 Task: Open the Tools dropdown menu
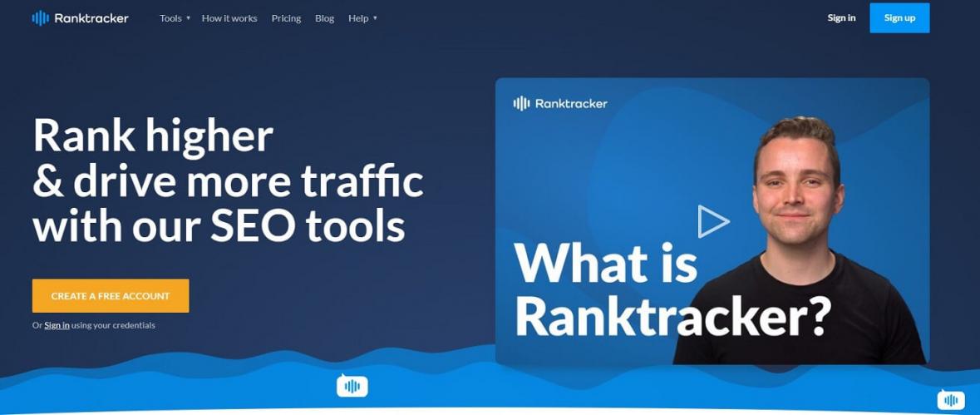click(x=175, y=18)
